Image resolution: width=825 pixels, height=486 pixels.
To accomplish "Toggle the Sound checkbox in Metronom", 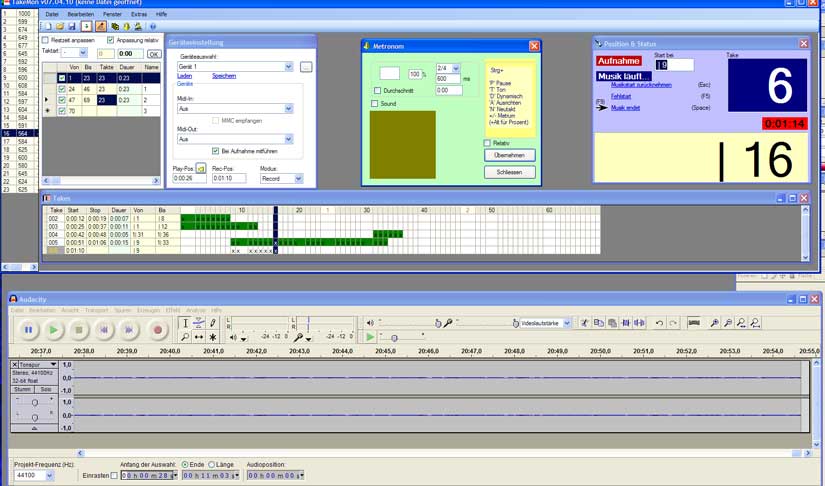I will click(x=375, y=103).
